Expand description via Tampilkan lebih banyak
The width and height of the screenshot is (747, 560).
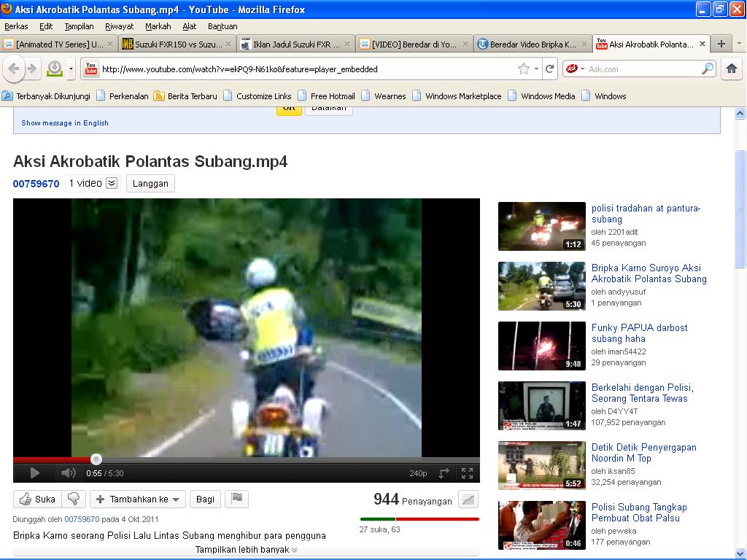click(x=246, y=550)
